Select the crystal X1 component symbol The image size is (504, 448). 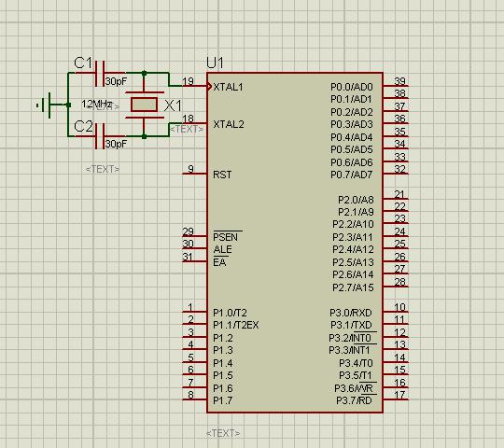(144, 105)
